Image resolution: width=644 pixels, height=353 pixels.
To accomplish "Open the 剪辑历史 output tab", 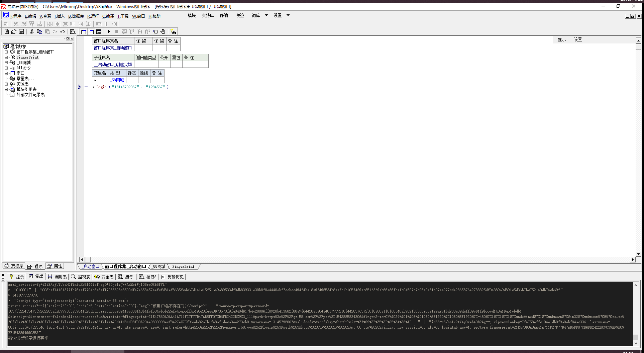I will click(173, 276).
